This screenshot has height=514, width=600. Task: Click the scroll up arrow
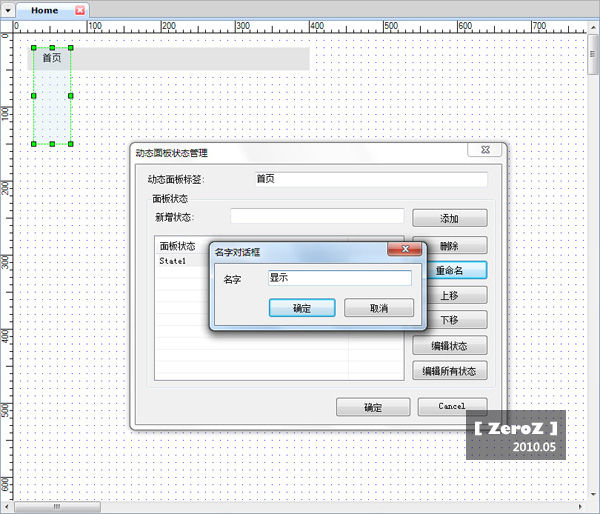tap(593, 28)
